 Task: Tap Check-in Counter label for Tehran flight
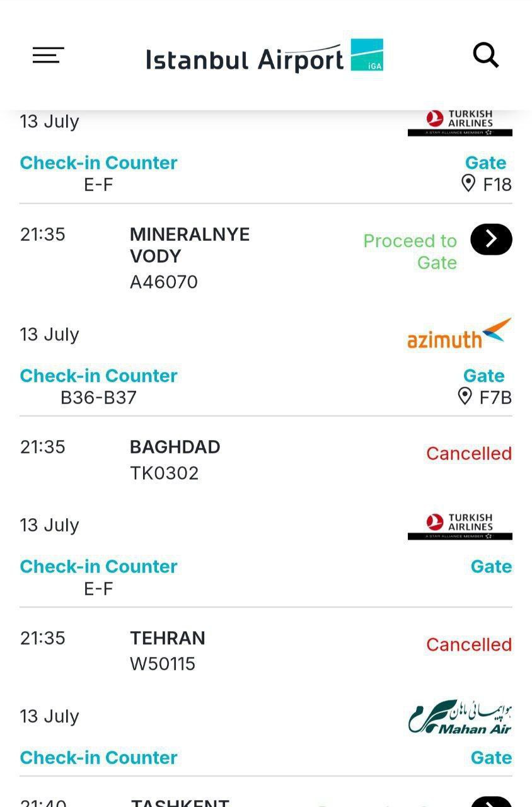pyautogui.click(x=99, y=757)
